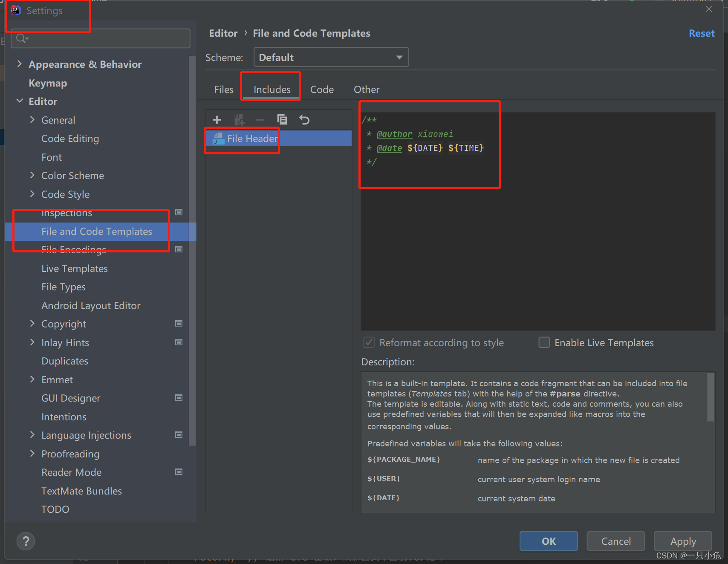Select Android Layout Editor item
This screenshot has height=564, width=728.
coord(91,305)
